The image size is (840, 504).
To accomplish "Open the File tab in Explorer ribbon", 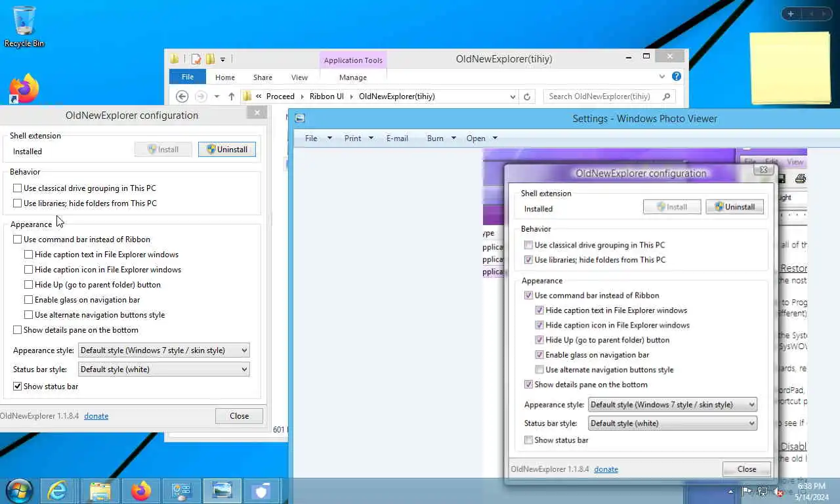I will point(188,77).
